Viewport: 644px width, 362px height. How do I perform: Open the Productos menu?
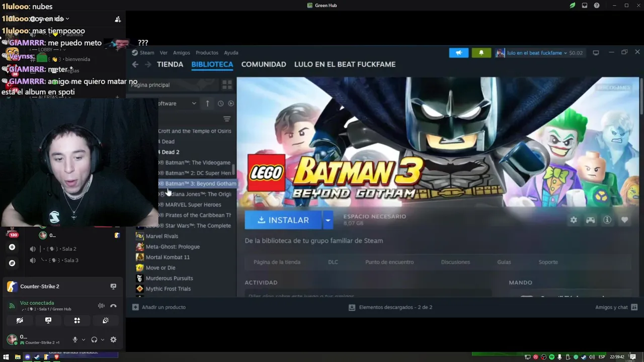[x=207, y=53]
